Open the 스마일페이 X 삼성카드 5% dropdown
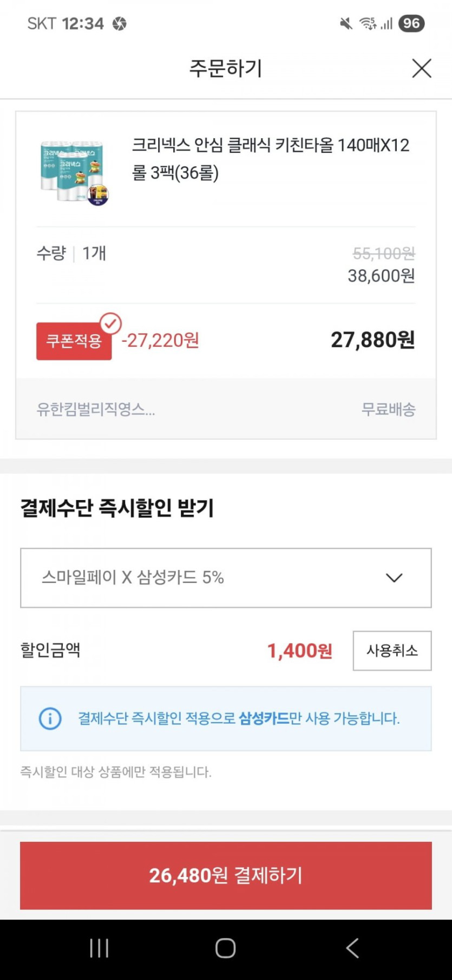 (226, 577)
